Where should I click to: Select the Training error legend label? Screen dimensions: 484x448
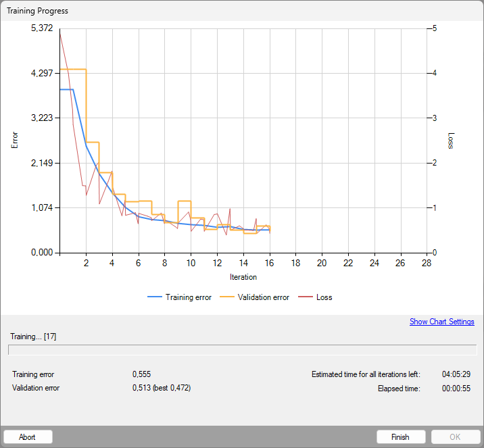(x=188, y=297)
